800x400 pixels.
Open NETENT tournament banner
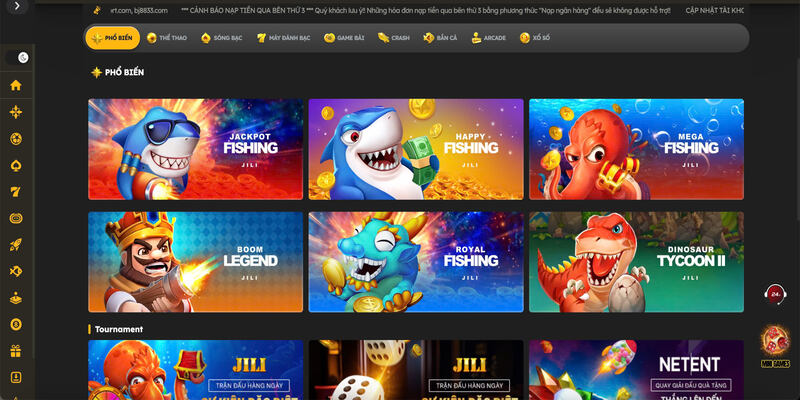click(x=636, y=370)
